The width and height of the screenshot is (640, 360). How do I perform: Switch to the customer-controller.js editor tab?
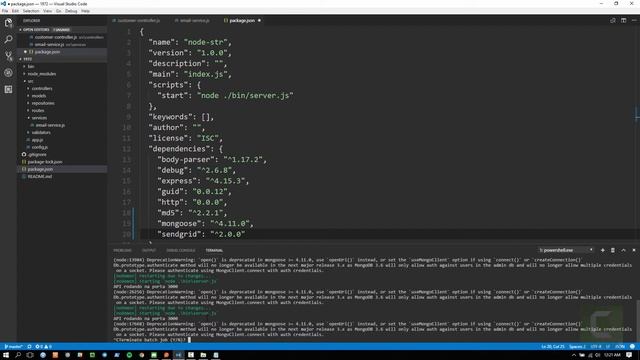click(138, 20)
